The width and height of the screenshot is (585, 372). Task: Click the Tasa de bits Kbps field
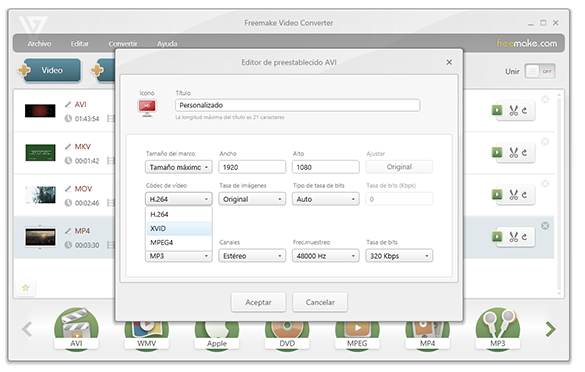coord(399,199)
